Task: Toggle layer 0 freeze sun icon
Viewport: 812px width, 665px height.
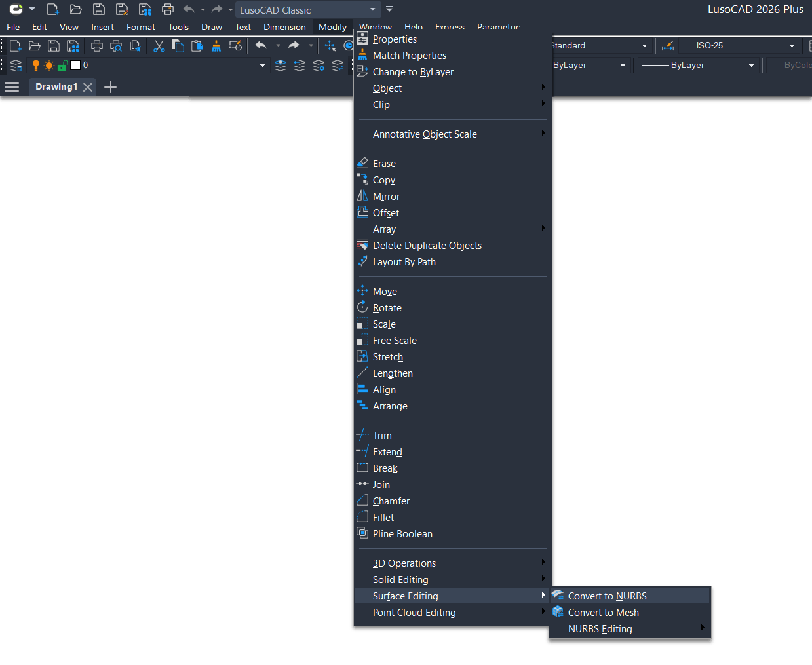Action: (49, 66)
